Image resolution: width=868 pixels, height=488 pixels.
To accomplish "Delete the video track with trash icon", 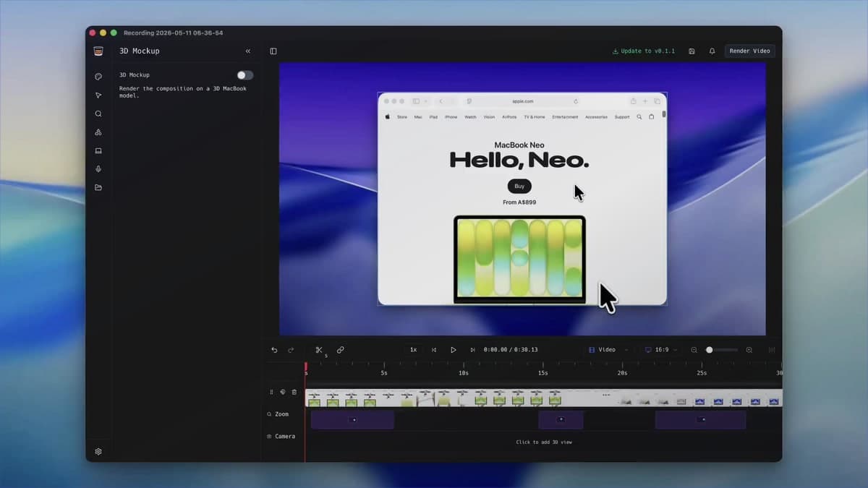I will pyautogui.click(x=294, y=392).
